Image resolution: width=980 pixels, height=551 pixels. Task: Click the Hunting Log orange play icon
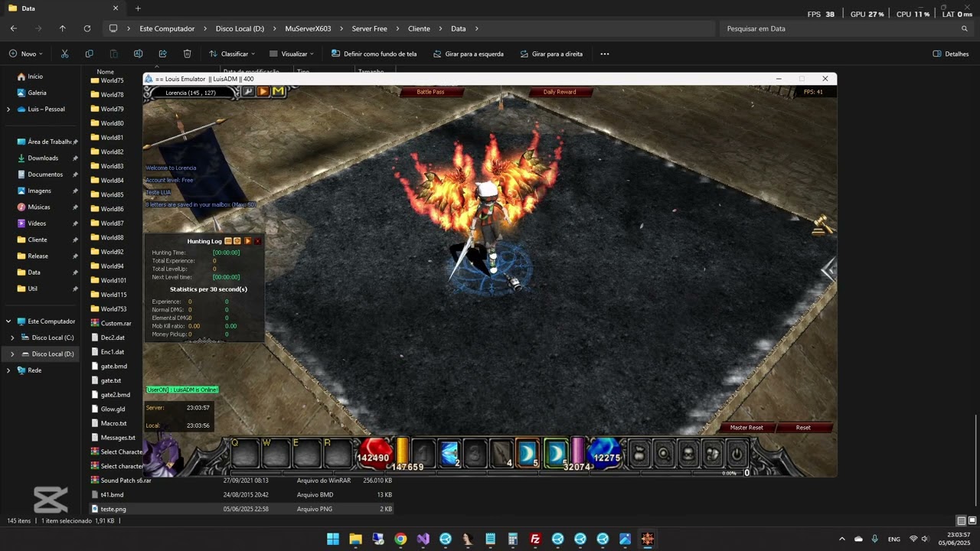pos(248,241)
